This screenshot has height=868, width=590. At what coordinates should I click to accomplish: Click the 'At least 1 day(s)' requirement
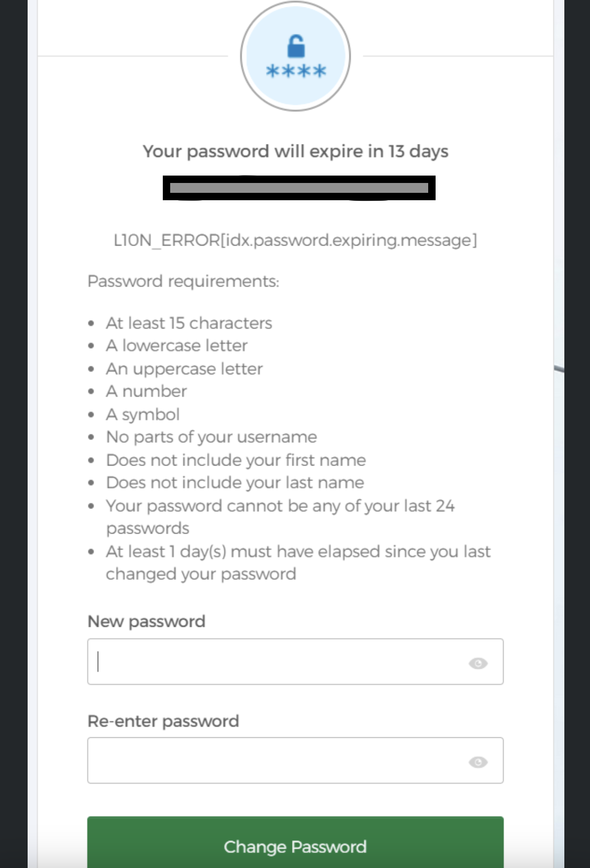(298, 551)
